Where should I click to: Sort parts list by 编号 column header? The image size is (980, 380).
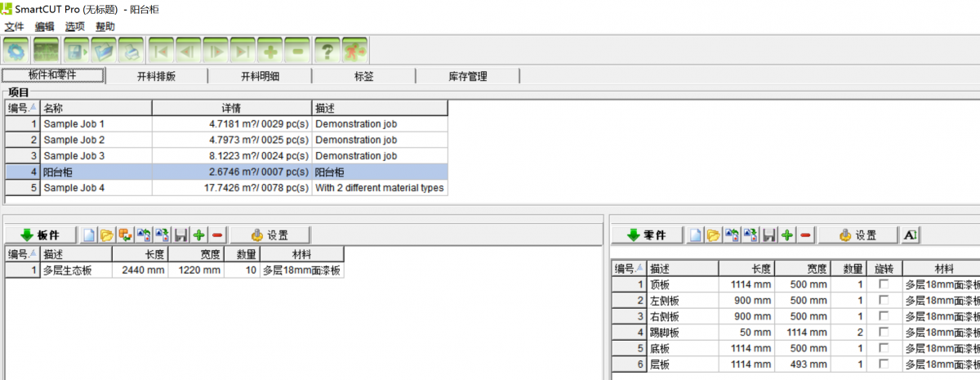pos(628,269)
